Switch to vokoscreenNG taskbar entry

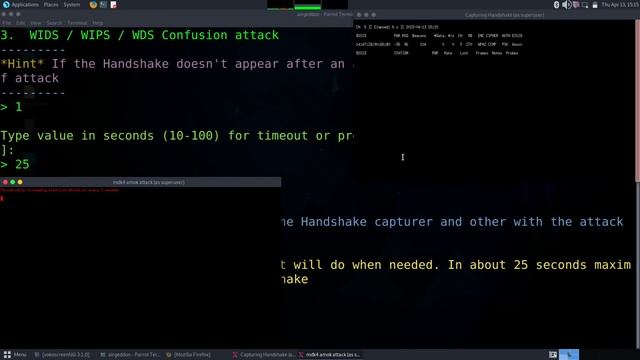(x=62, y=355)
